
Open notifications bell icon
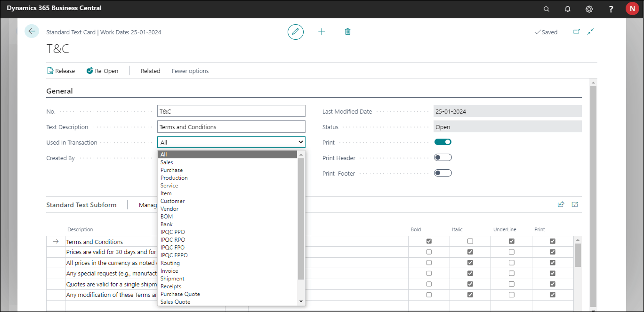567,9
